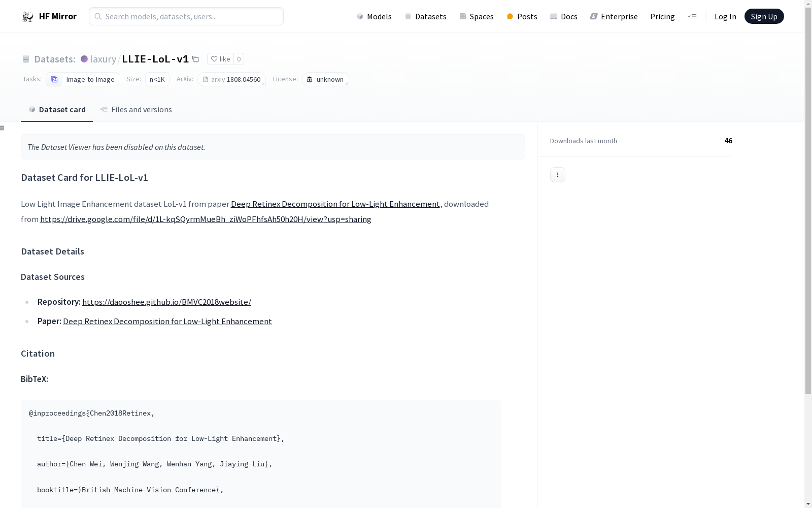Viewport: 812px width, 508px height.
Task: Open the Google Drive download link
Action: tap(206, 219)
